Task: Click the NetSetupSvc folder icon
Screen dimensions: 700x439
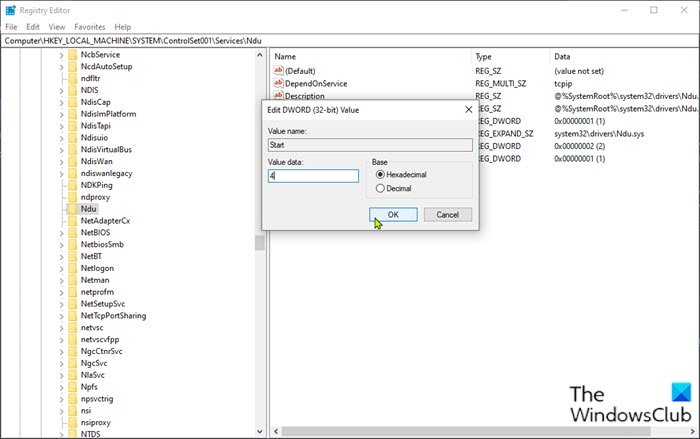Action: click(73, 304)
